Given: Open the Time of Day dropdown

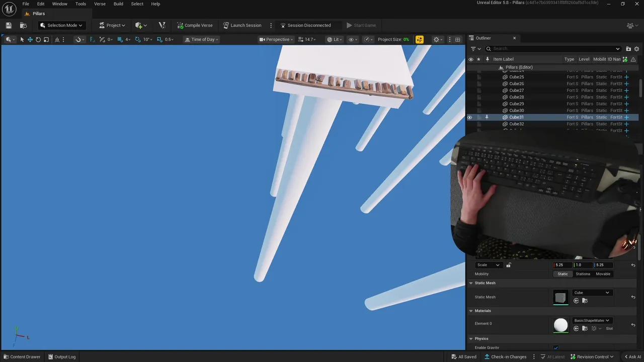Looking at the screenshot, I should click(x=201, y=39).
